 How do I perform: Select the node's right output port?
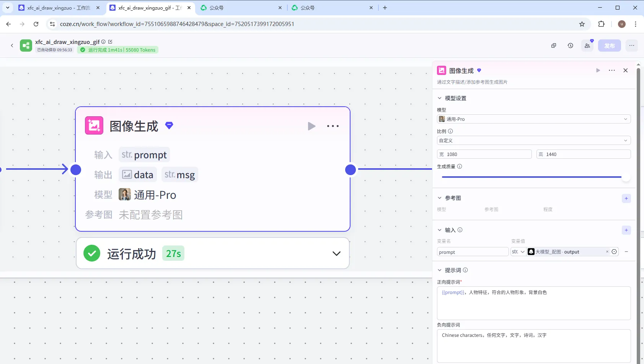[x=351, y=169]
